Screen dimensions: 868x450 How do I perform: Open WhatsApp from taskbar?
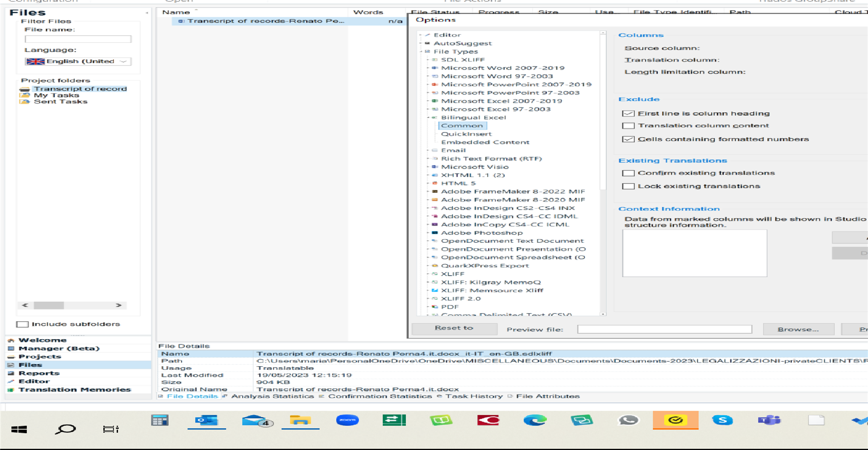[628, 420]
